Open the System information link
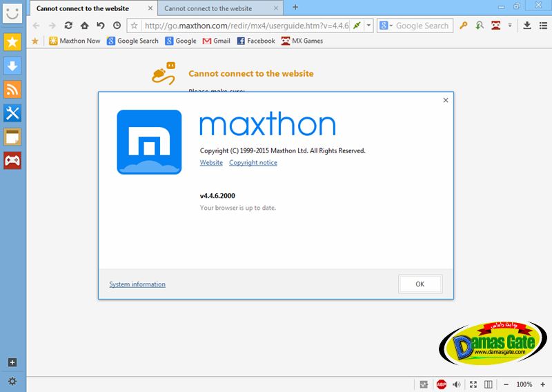 [137, 284]
